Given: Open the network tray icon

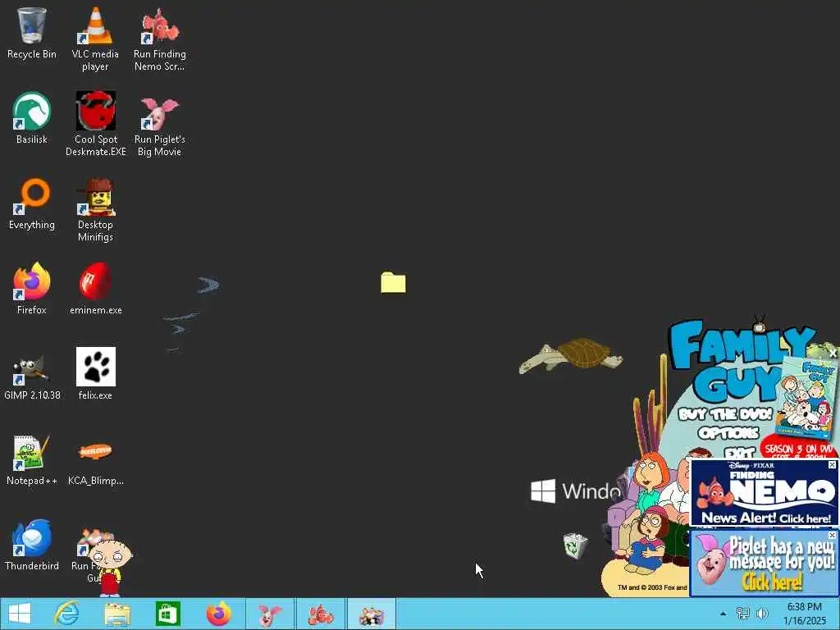Looking at the screenshot, I should pyautogui.click(x=742, y=614).
